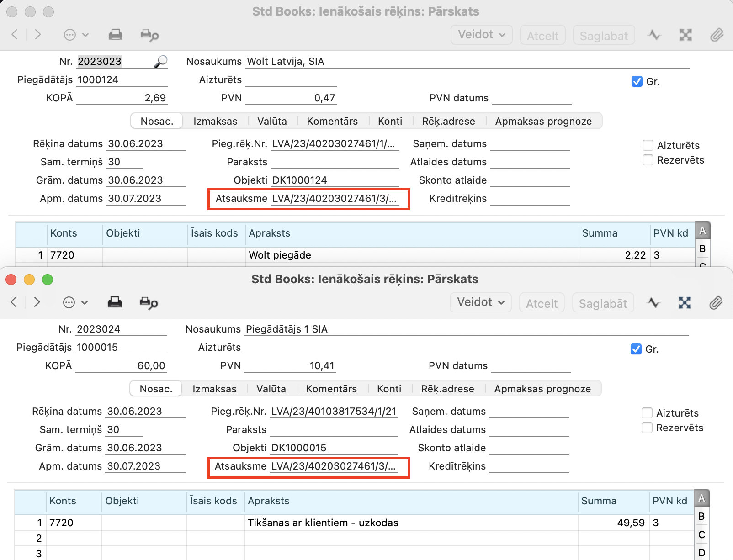The image size is (733, 560).
Task: Switch to the Izmaksas tab in front window
Action: [x=214, y=389]
